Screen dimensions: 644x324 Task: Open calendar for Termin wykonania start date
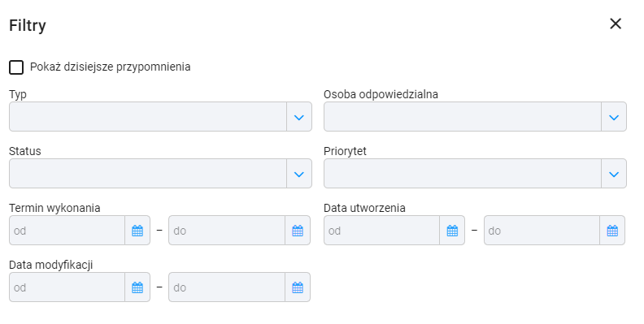point(137,231)
